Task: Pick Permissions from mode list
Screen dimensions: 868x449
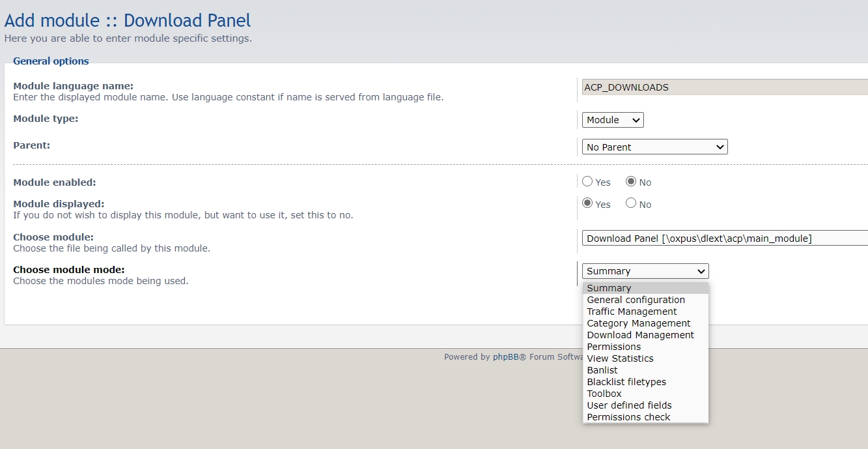Action: 613,347
